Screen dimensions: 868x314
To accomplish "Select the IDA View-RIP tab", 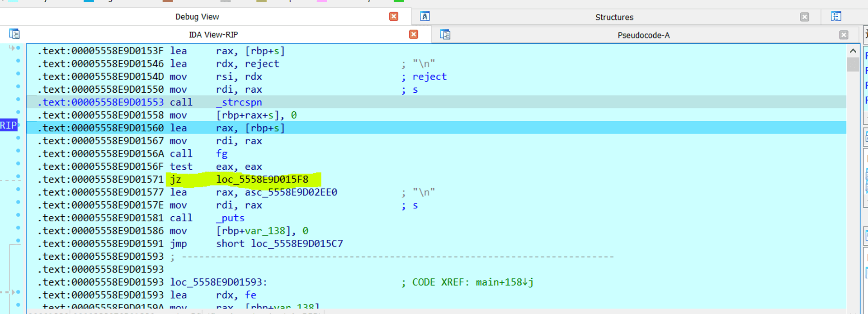I will (x=213, y=34).
